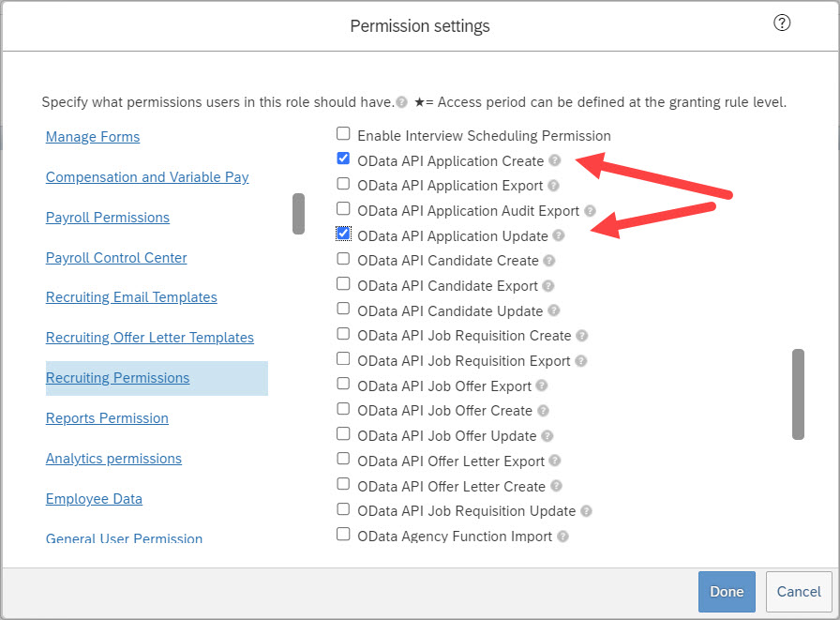This screenshot has height=620, width=840.
Task: Tick OData API Job Offer Update
Action: 343,433
